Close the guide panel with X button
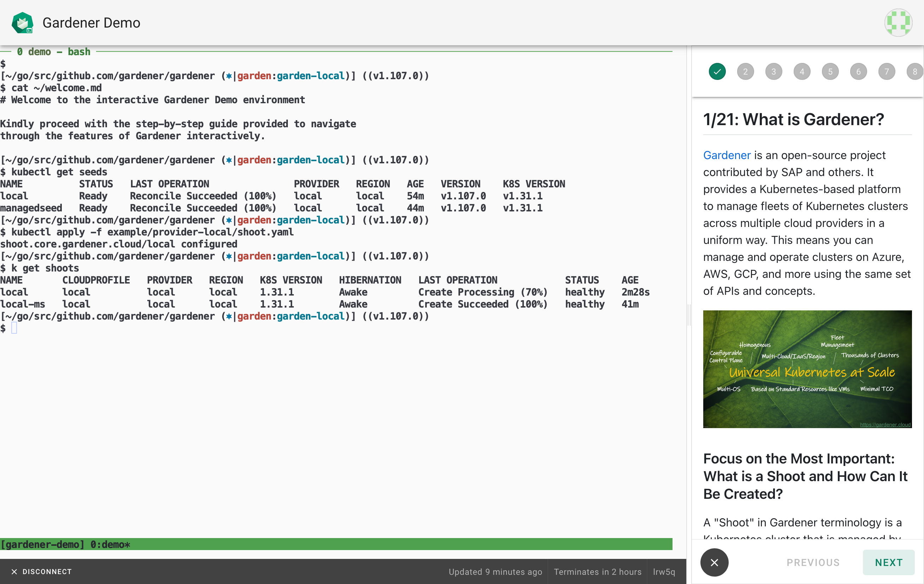Screen dimensions: 924x584 click(x=714, y=562)
